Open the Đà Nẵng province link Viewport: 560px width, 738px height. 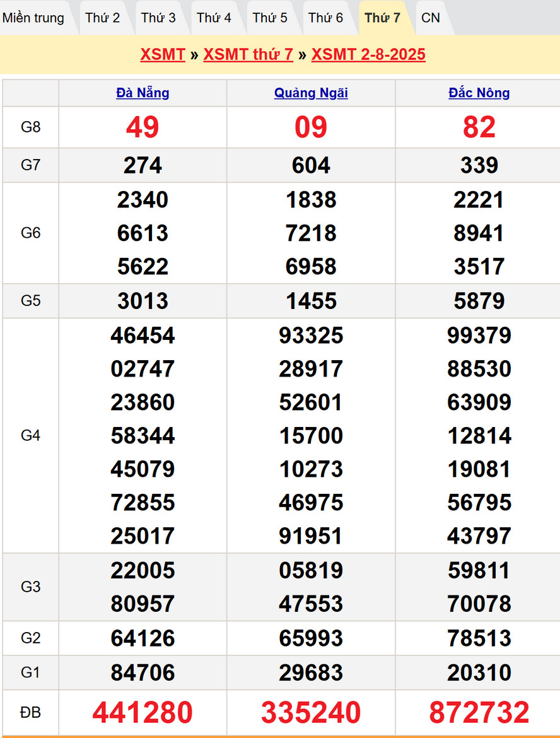pyautogui.click(x=143, y=93)
